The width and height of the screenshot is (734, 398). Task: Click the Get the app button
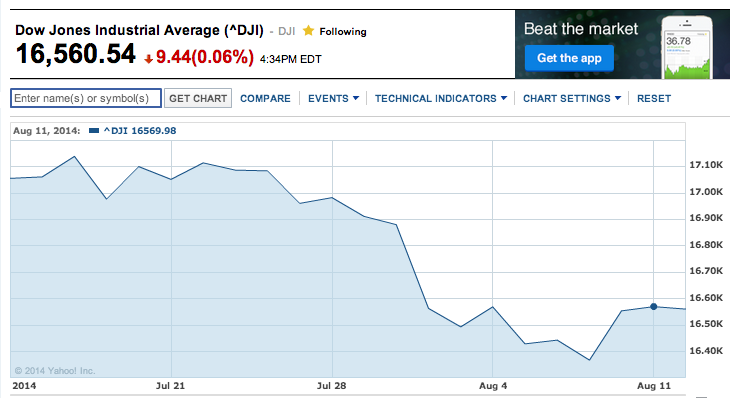pos(569,58)
